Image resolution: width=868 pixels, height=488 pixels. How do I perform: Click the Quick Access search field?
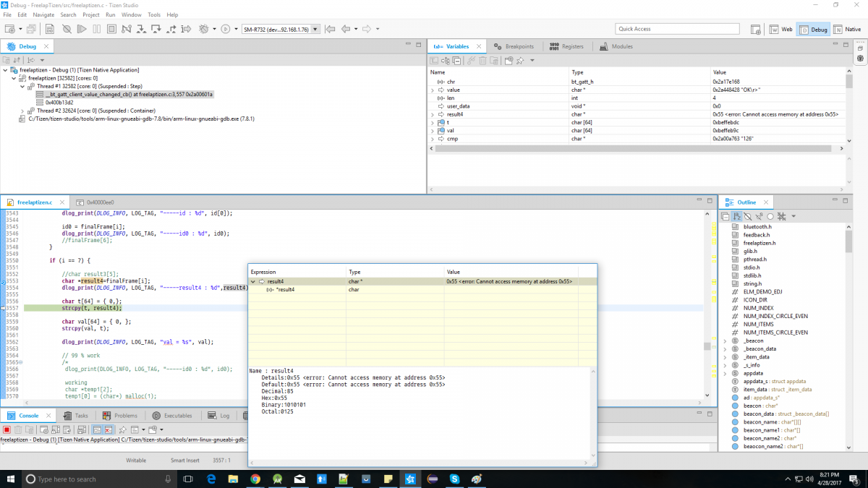tap(676, 29)
